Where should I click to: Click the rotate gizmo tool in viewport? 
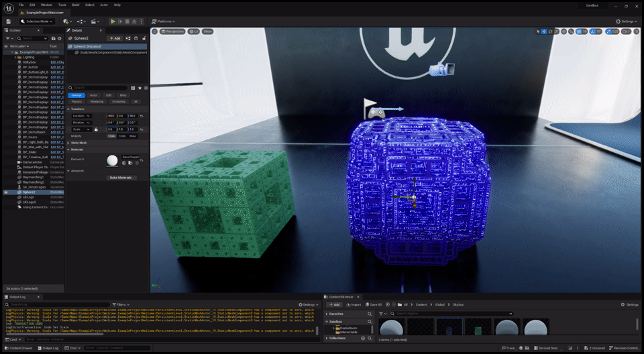(x=551, y=32)
